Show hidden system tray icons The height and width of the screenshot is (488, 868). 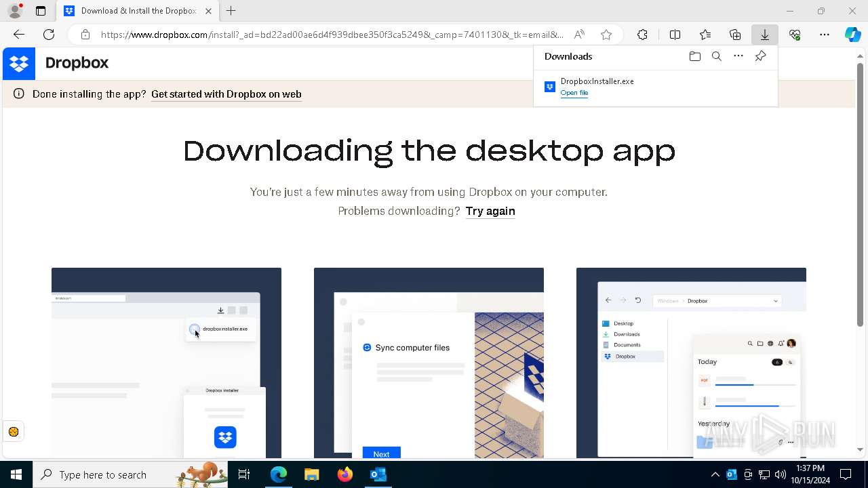pos(715,474)
